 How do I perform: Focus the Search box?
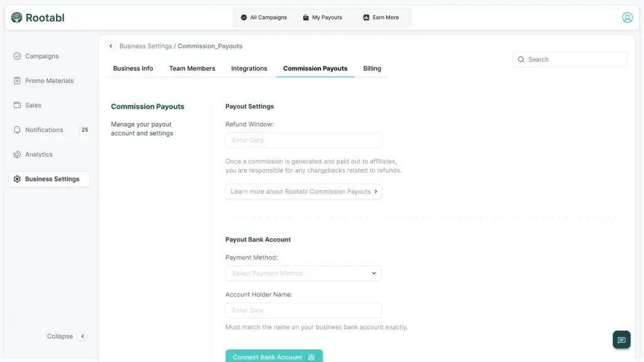(x=570, y=60)
